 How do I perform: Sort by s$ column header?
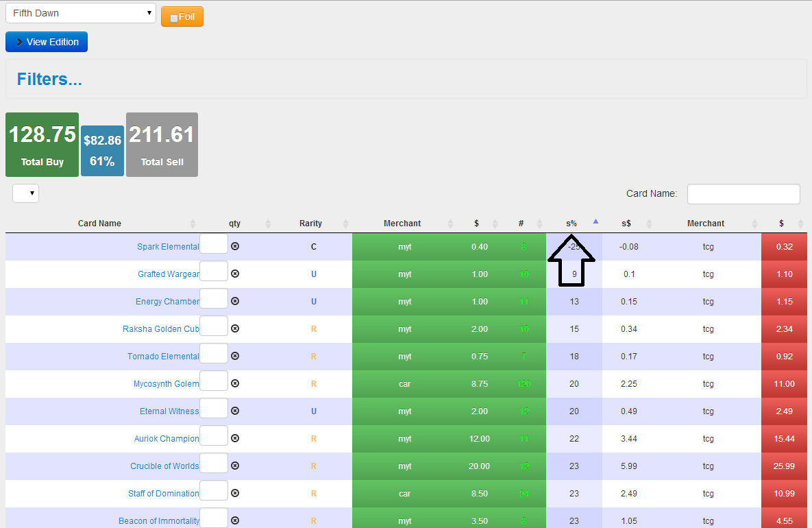click(x=626, y=224)
